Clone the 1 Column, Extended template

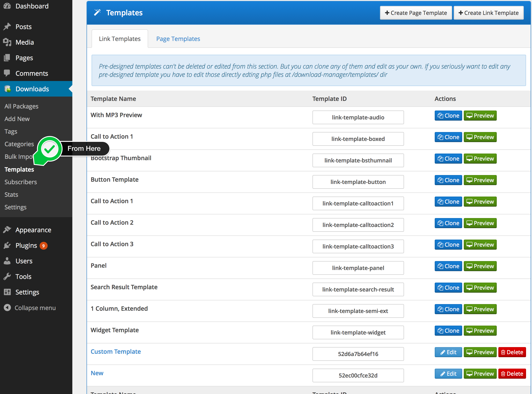(448, 309)
